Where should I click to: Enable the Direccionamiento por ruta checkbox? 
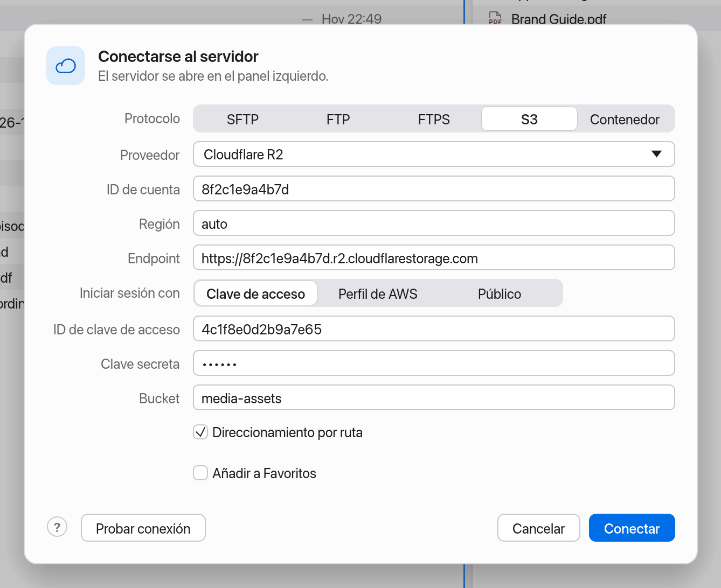[200, 432]
